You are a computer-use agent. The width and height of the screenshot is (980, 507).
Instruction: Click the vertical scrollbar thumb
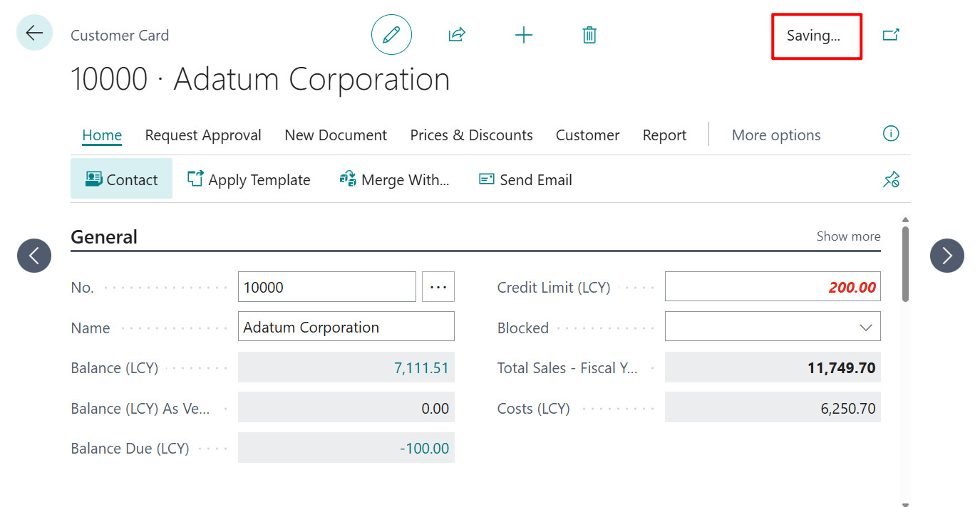click(x=905, y=263)
